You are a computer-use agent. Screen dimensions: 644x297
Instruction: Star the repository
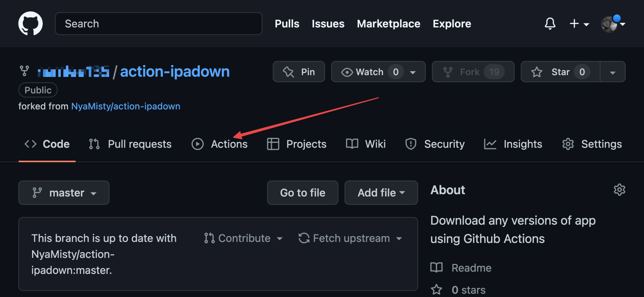click(x=560, y=72)
